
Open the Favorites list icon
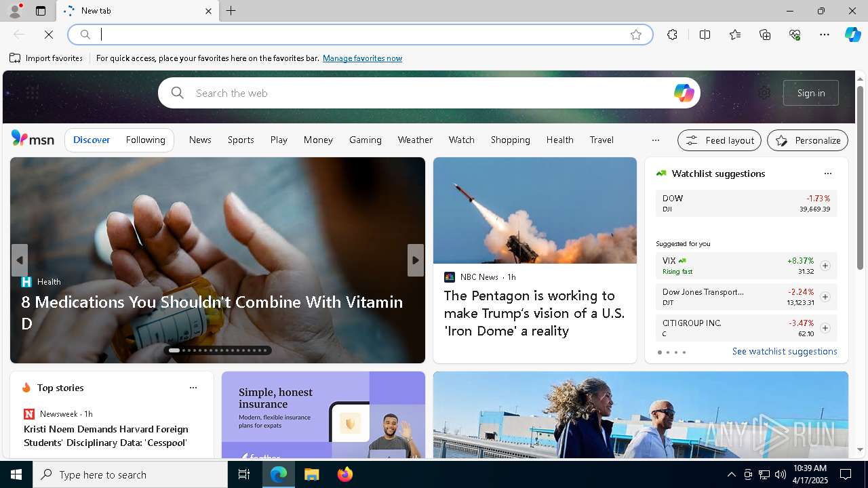pos(735,35)
